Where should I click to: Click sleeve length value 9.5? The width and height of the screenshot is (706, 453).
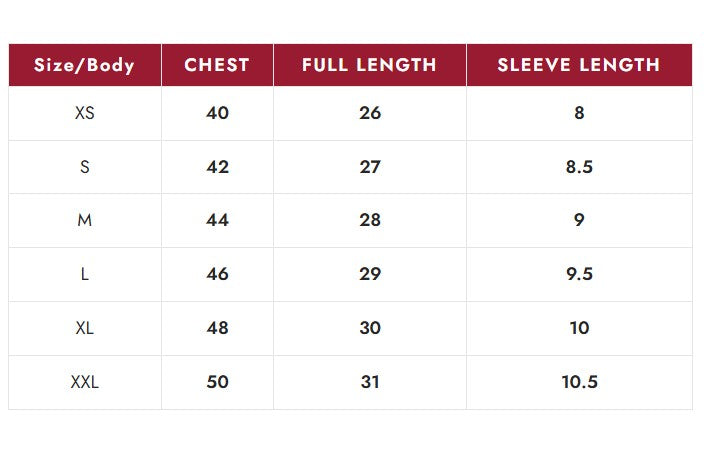579,274
